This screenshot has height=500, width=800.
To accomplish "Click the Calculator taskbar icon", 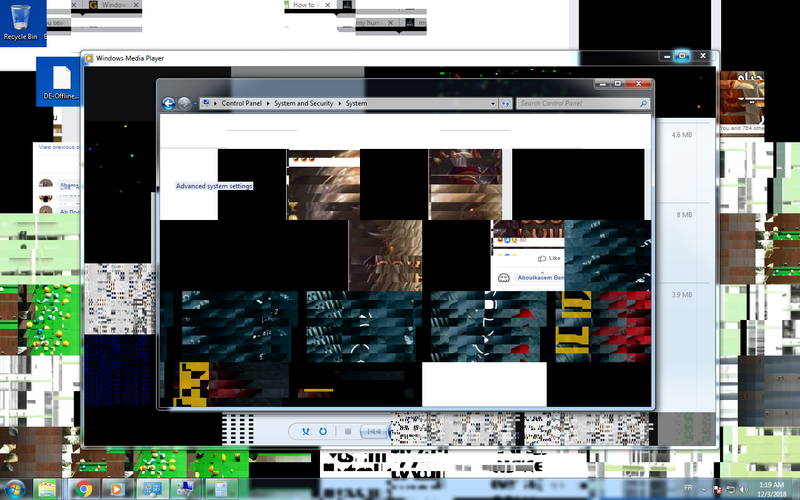I will pyautogui.click(x=220, y=489).
